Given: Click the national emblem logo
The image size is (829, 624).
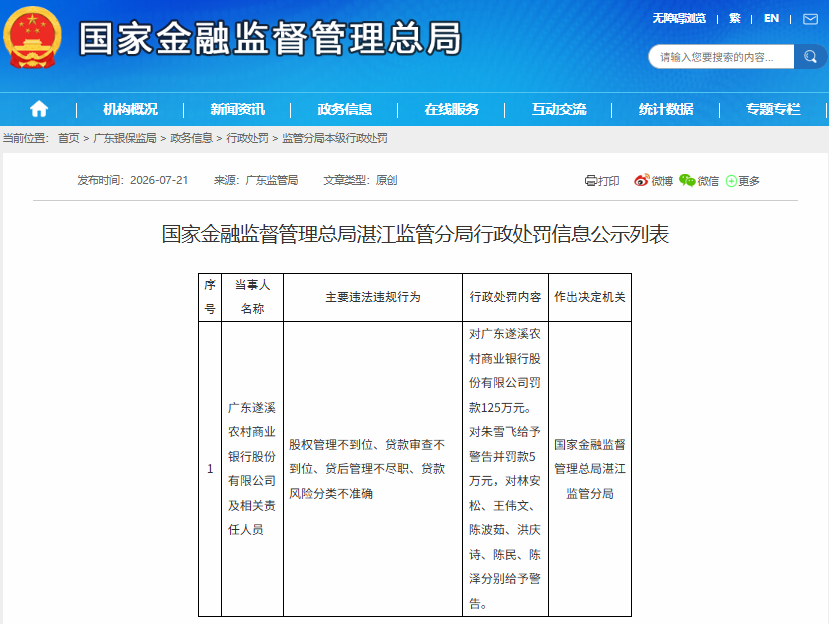Looking at the screenshot, I should click(32, 37).
